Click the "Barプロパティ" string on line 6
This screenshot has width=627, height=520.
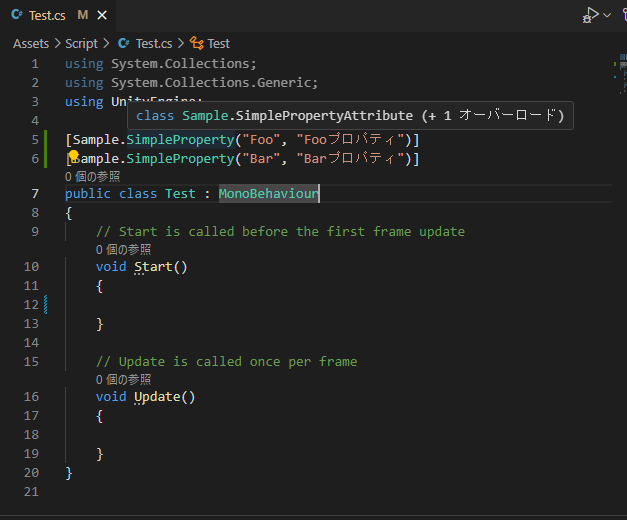coord(350,159)
